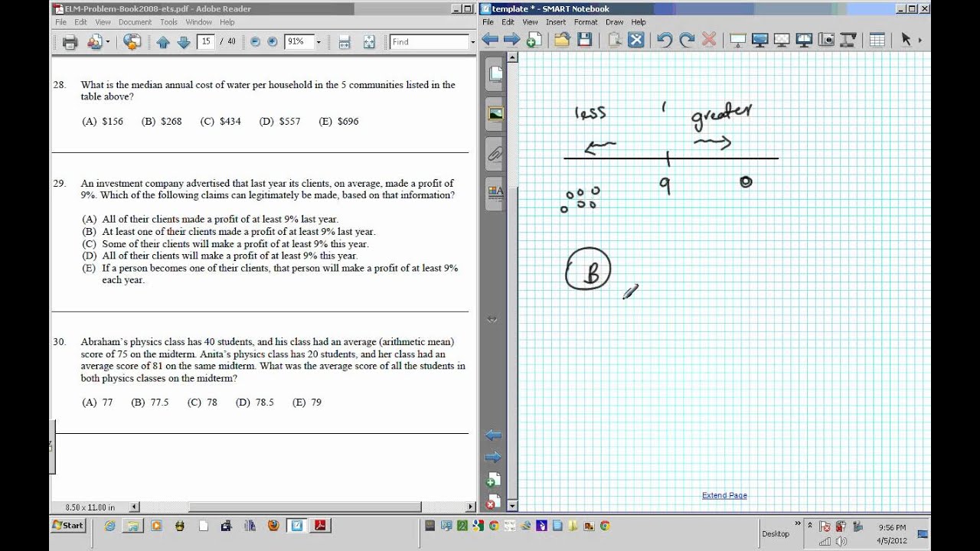Image resolution: width=980 pixels, height=551 pixels.
Task: Zoom in on the PDF document
Action: tap(273, 42)
